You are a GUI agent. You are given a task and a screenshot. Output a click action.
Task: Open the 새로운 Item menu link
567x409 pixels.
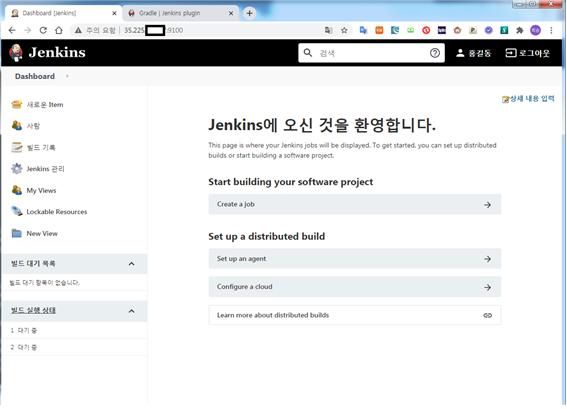pos(45,105)
